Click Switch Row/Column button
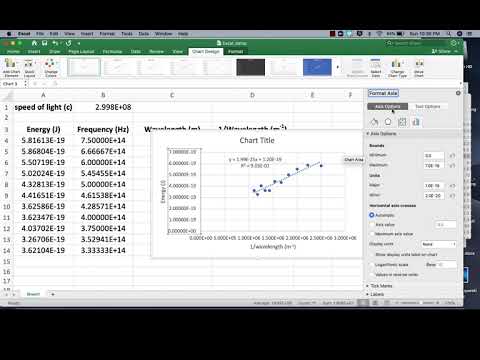The width and height of the screenshot is (480, 360). 357,68
